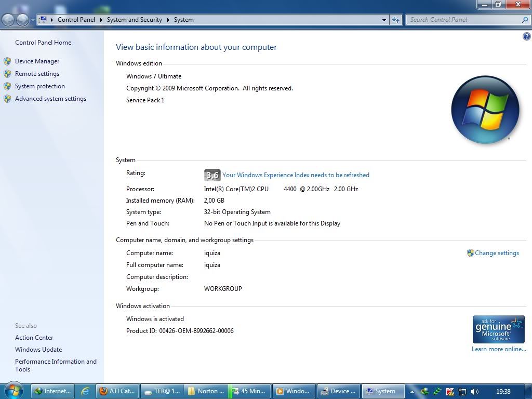
Task: Click Windows Experience Index needs refresh link
Action: (296, 175)
